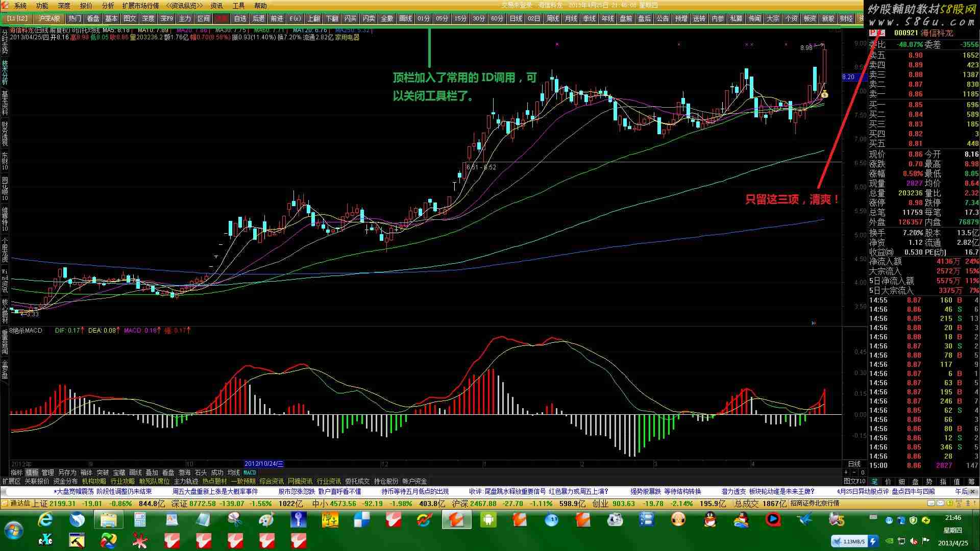Click the 公告 toolbar button

tap(663, 18)
